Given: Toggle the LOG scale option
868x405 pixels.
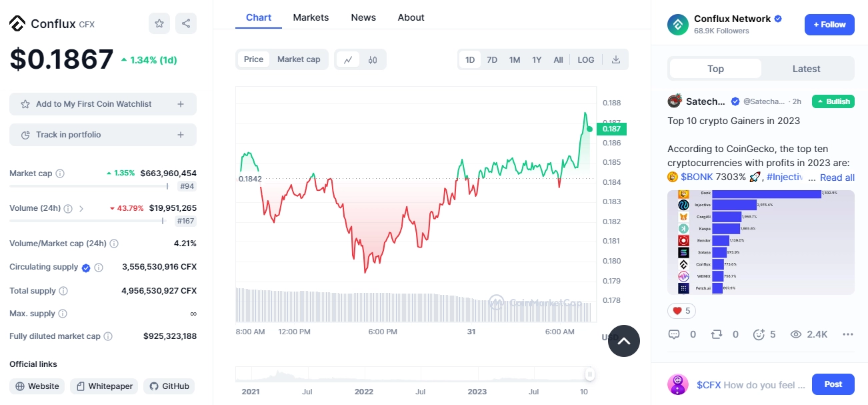Looking at the screenshot, I should coord(586,60).
